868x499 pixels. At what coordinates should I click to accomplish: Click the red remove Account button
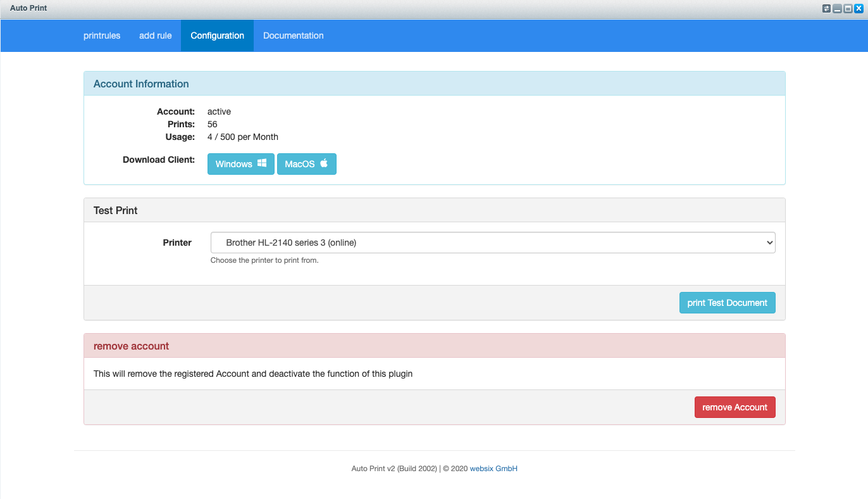[x=735, y=407]
